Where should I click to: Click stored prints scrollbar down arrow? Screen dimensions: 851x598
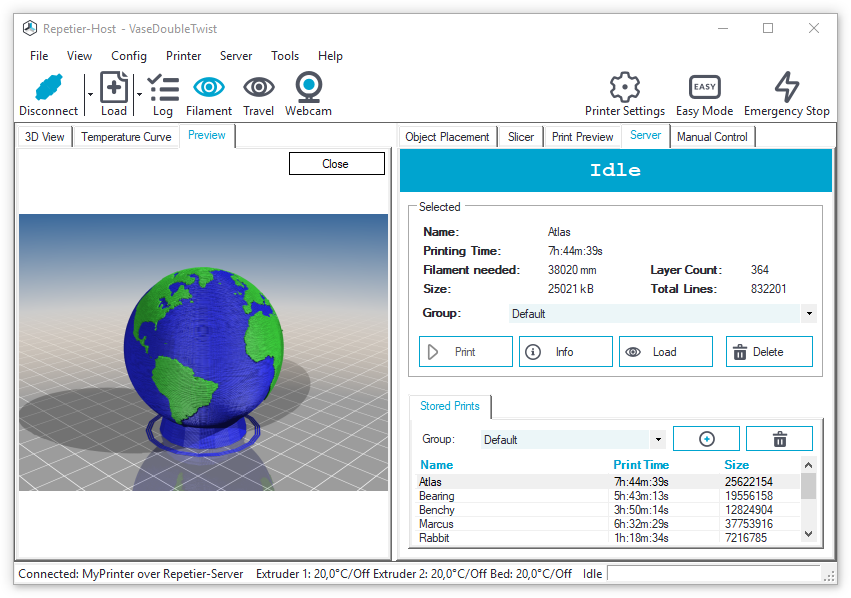click(x=808, y=534)
